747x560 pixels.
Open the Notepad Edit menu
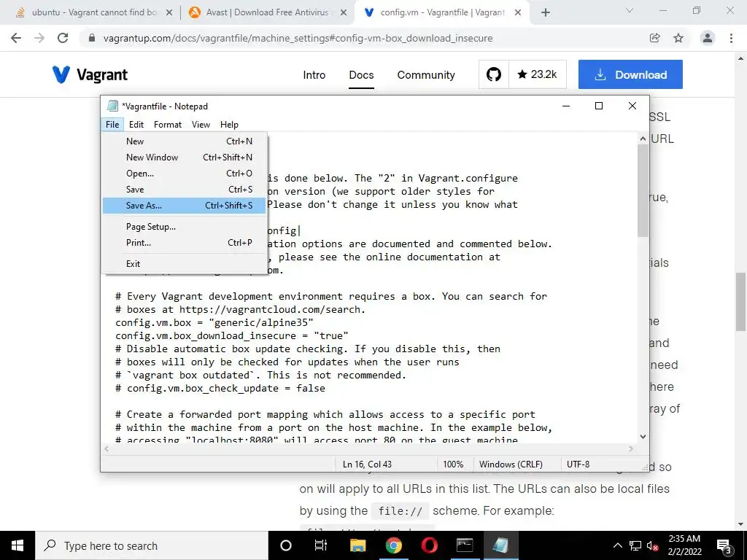136,124
